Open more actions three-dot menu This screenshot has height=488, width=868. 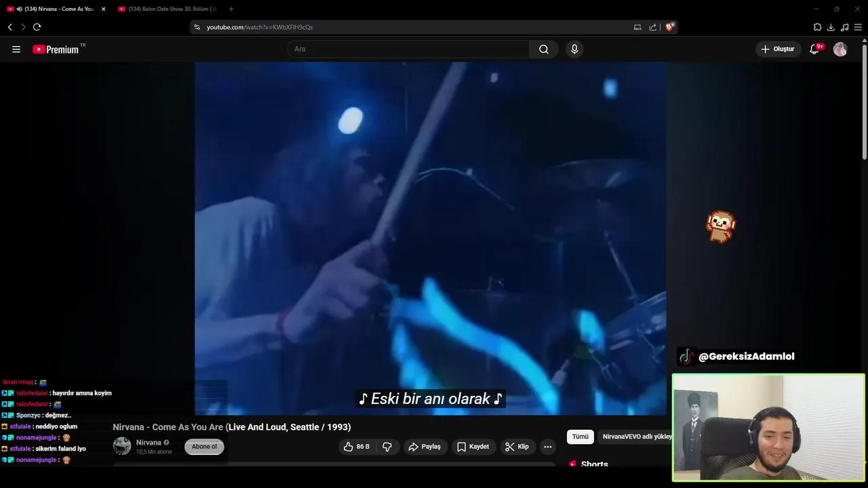click(x=548, y=447)
